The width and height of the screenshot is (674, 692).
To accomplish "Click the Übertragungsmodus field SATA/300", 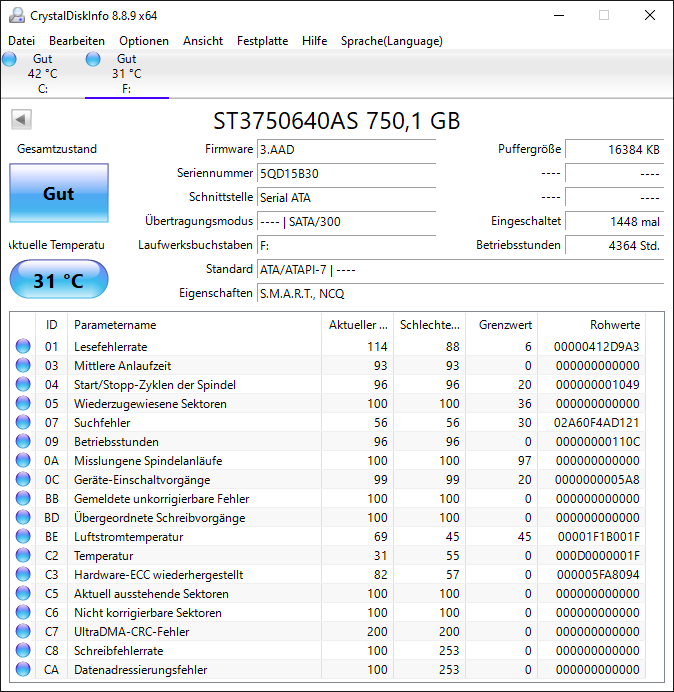I will click(x=346, y=221).
